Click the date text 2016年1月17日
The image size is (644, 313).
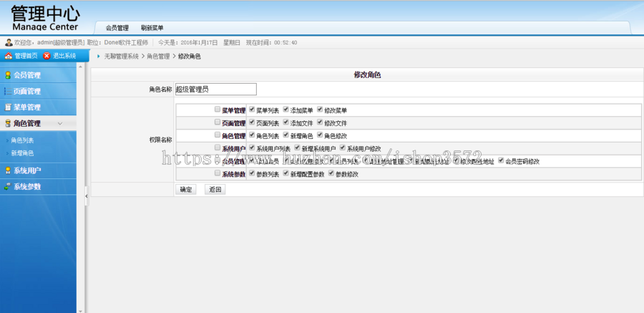[199, 42]
